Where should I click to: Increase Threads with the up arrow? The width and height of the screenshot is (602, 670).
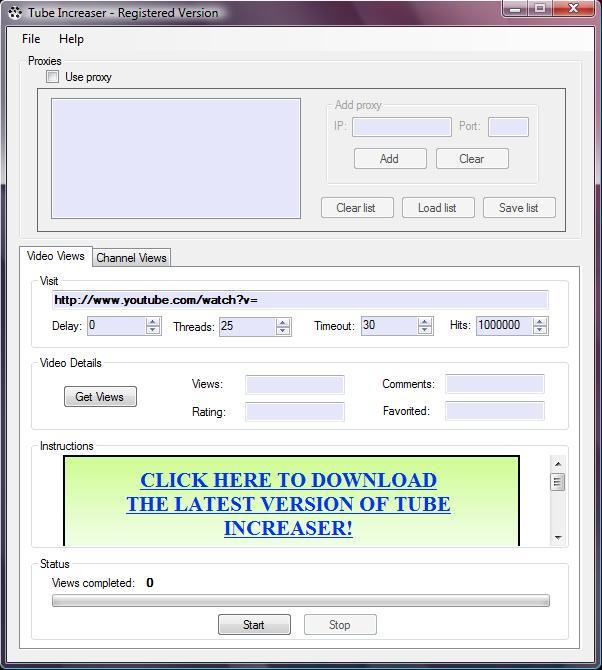pos(283,323)
